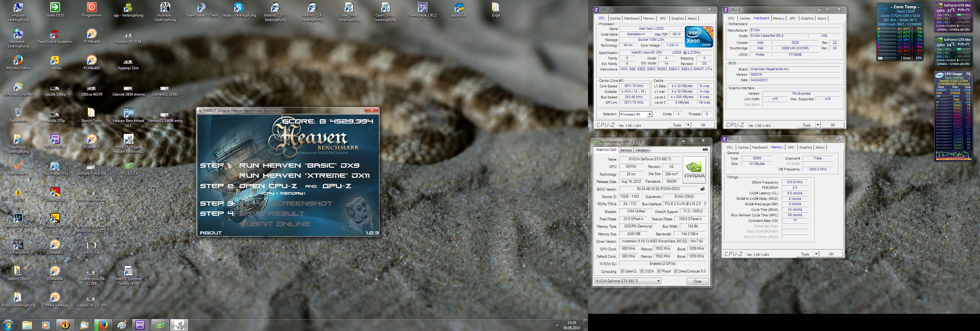Image resolution: width=980 pixels, height=331 pixels.
Task: Switch to Caches tab in CPU-Z CPU window
Action: (615, 18)
